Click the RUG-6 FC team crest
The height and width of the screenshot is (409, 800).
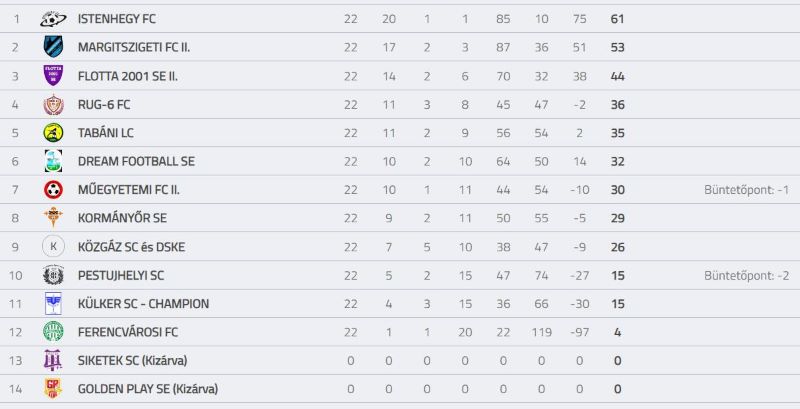(x=53, y=105)
